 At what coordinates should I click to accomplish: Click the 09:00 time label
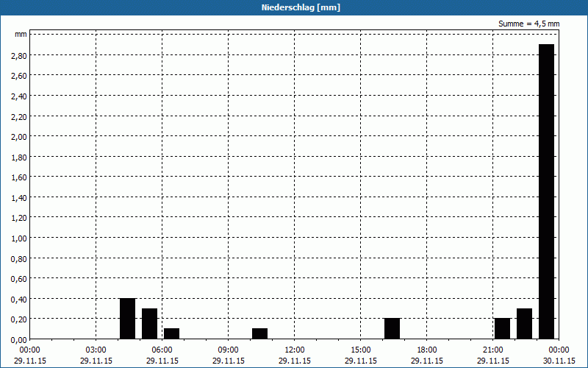click(229, 350)
